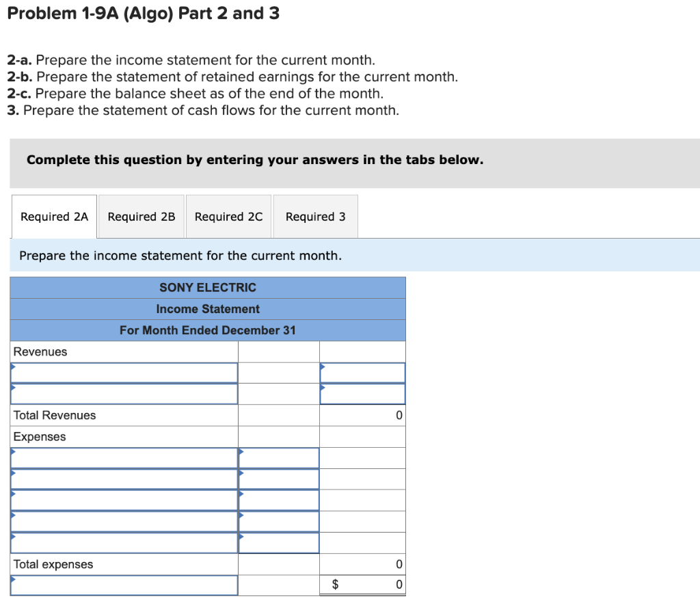Open the third expense account dropdown
The image size is (700, 603).
(124, 500)
